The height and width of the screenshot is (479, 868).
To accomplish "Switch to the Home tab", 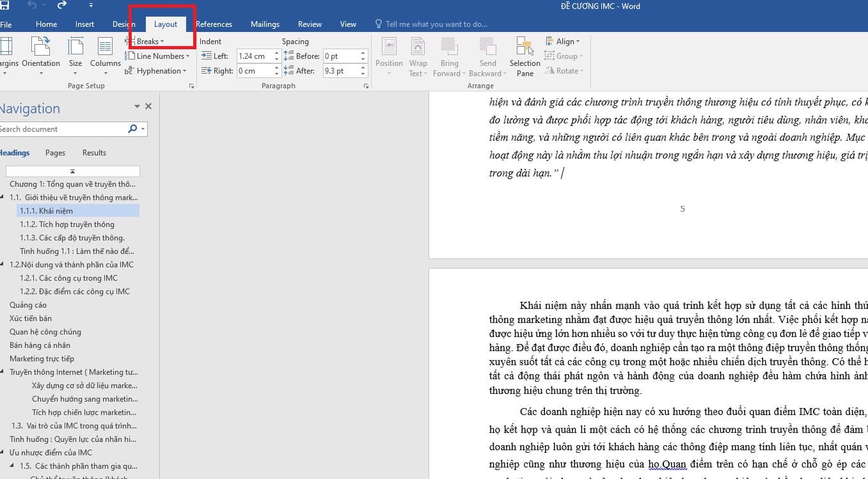I will (x=47, y=24).
